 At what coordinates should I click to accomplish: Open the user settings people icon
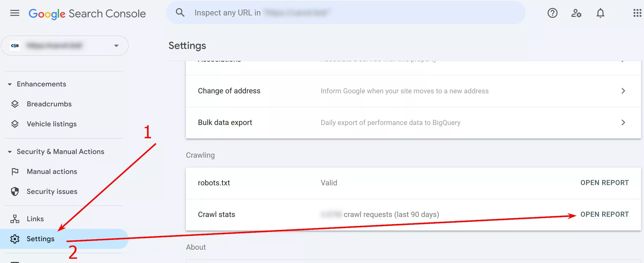pyautogui.click(x=576, y=13)
